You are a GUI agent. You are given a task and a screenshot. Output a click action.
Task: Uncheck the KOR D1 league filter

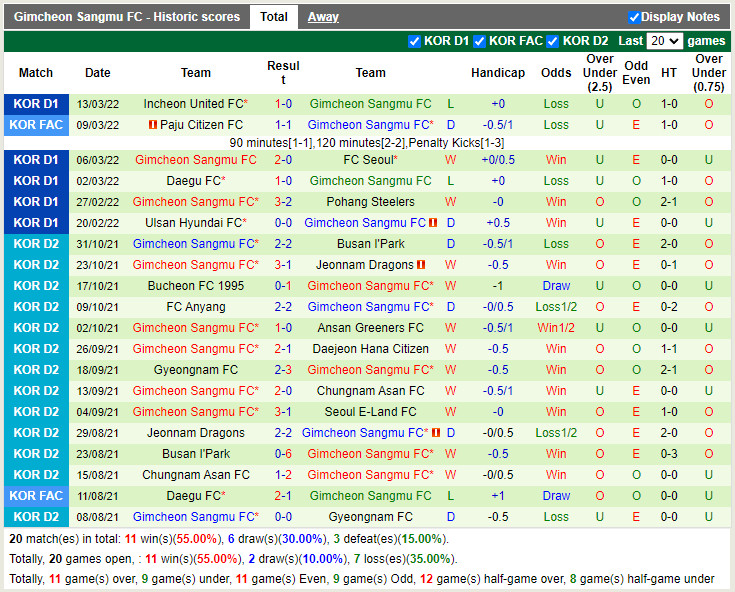tap(414, 41)
